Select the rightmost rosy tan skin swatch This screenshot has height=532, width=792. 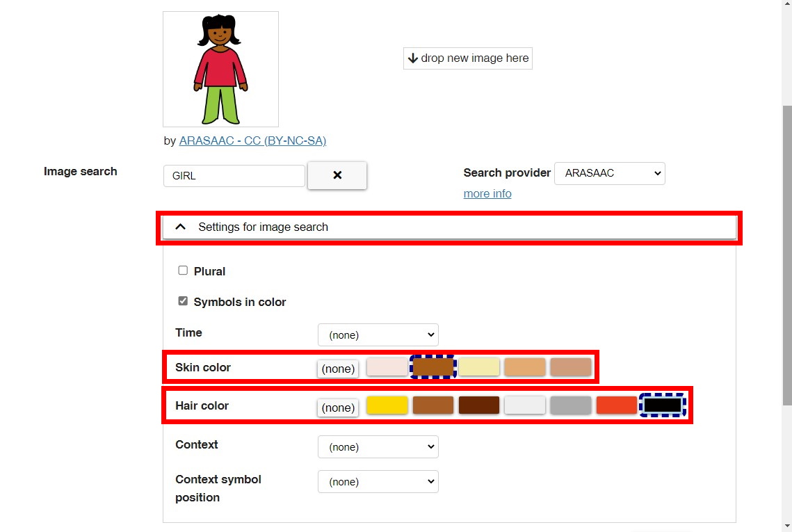(571, 366)
